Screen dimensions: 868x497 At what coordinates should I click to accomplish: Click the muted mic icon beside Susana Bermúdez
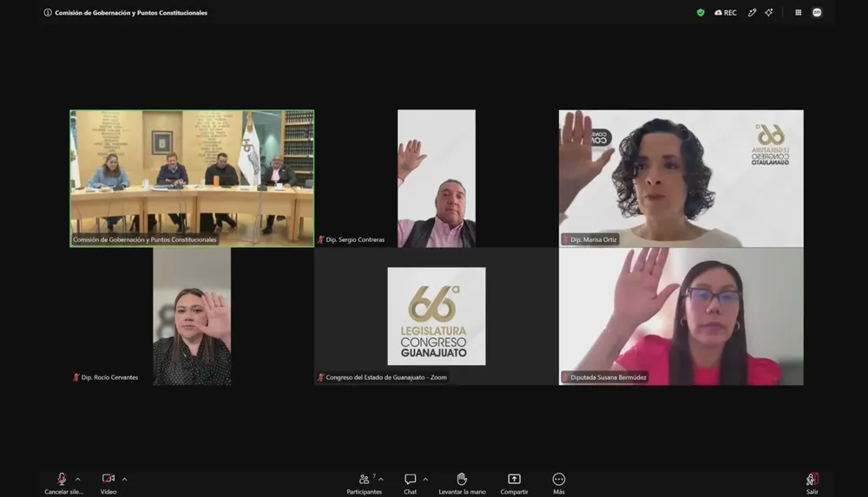[565, 377]
